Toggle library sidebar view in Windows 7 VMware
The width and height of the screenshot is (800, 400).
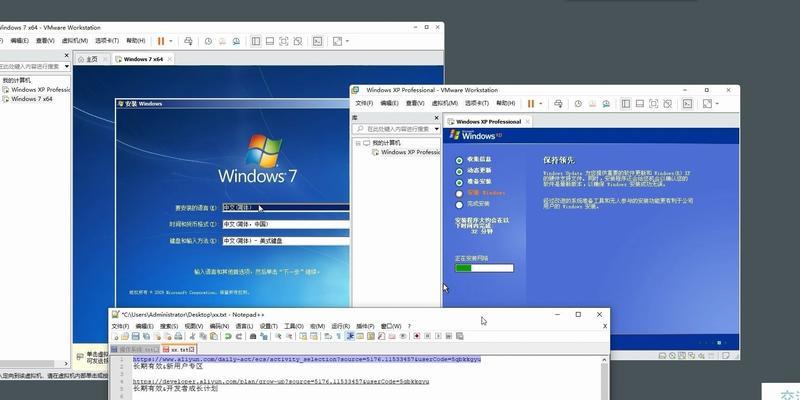point(256,41)
